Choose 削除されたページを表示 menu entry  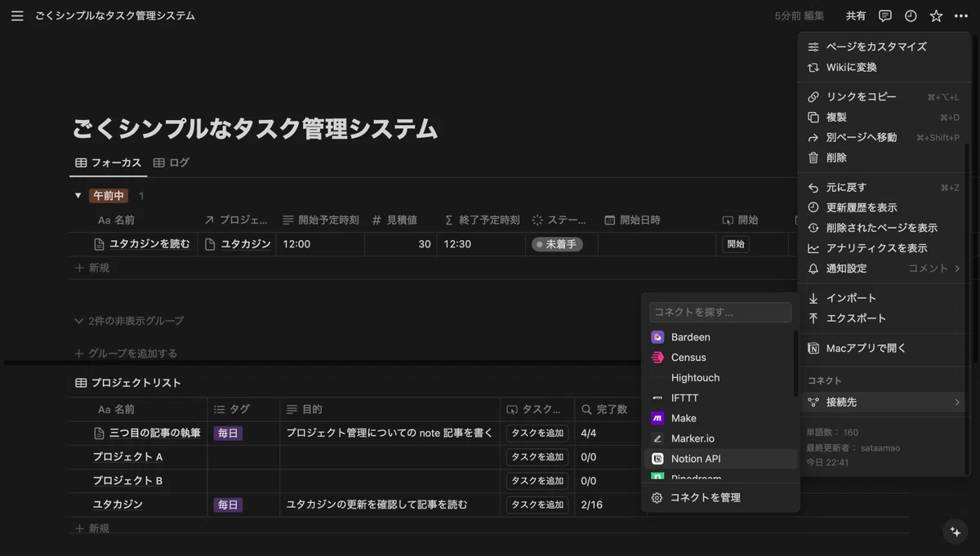pyautogui.click(x=884, y=228)
